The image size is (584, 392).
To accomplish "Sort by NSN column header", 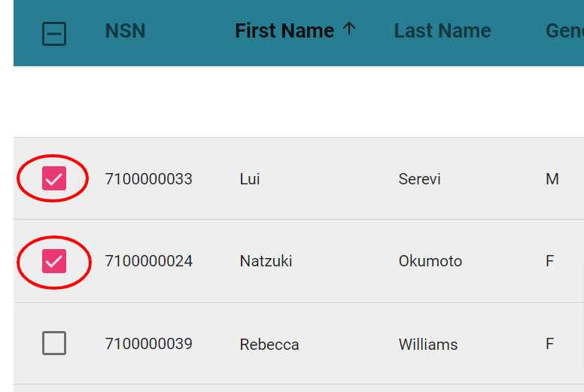I will coord(125,31).
